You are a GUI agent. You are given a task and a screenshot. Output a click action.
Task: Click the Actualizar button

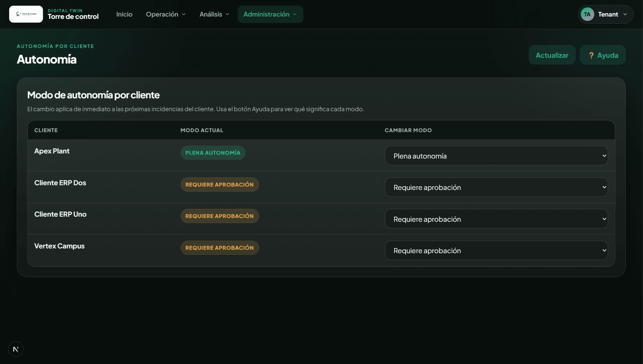(x=552, y=55)
